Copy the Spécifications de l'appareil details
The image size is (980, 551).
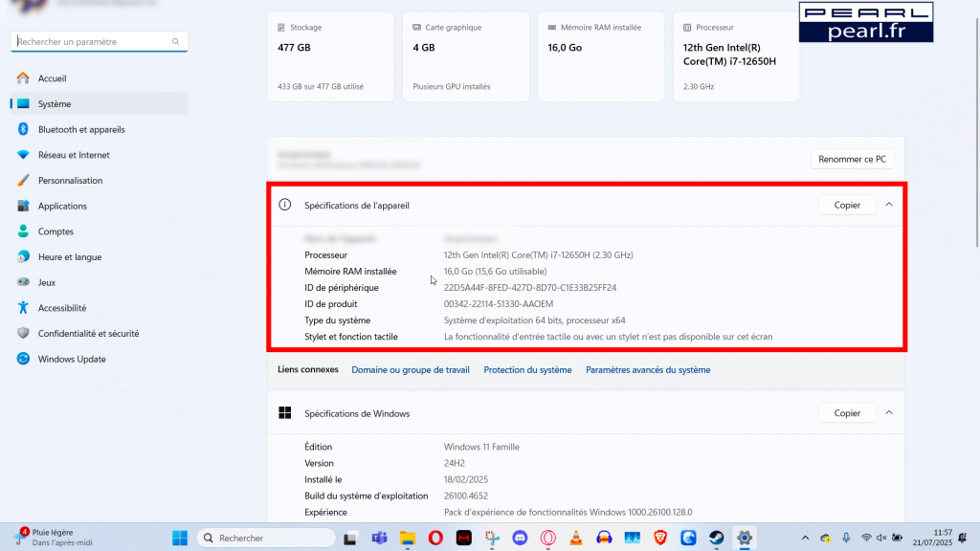847,205
